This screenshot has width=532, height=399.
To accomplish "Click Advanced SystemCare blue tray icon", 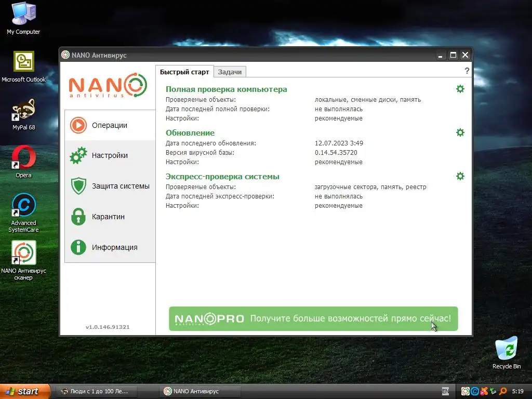I will click(x=475, y=391).
